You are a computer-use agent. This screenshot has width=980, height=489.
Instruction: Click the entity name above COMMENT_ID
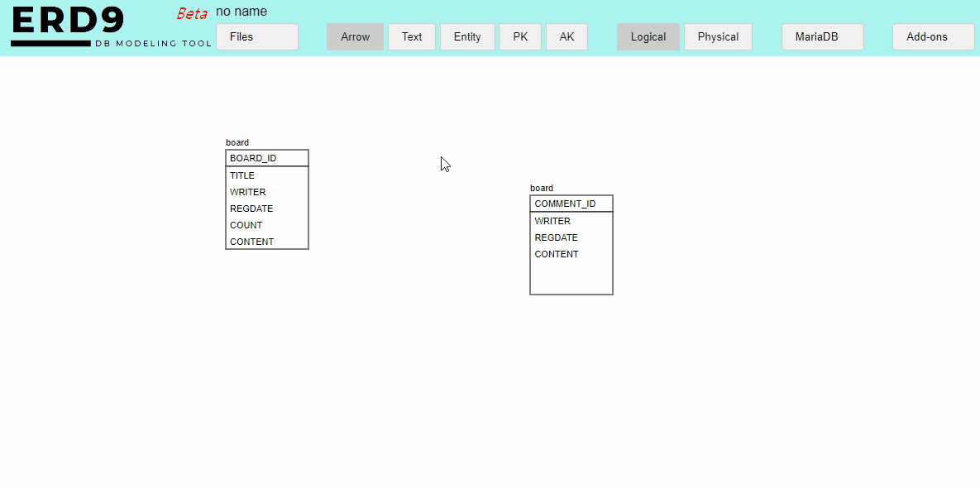click(542, 188)
